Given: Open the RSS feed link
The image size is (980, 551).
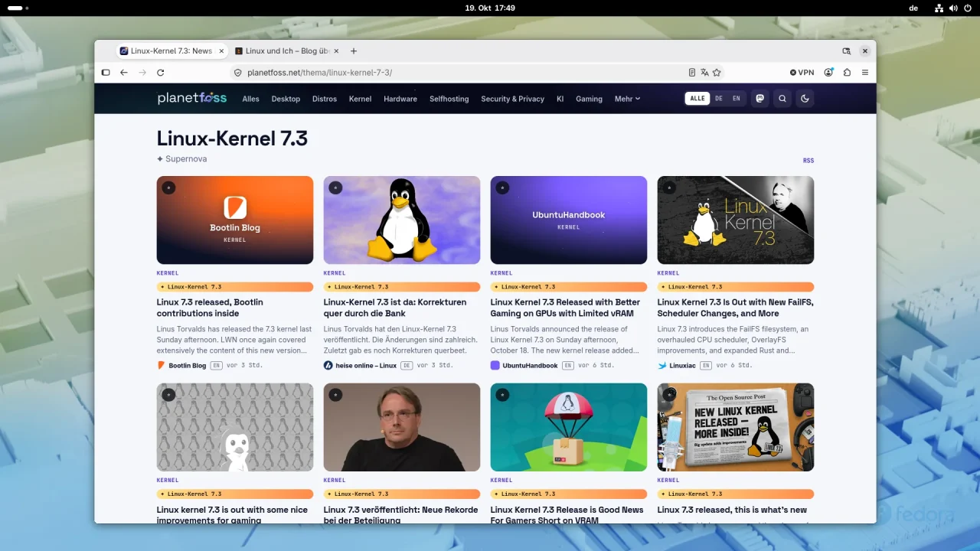Looking at the screenshot, I should [808, 161].
